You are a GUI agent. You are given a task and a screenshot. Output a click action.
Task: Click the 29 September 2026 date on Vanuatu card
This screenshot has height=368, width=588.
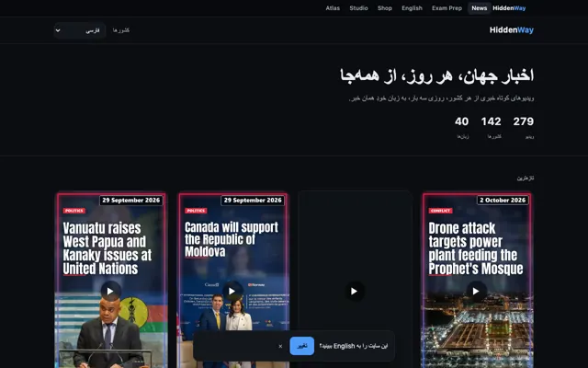[x=131, y=201]
